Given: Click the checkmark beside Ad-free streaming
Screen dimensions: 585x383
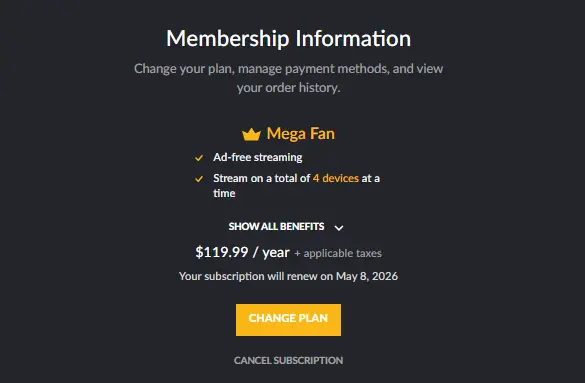Looking at the screenshot, I should [199, 158].
